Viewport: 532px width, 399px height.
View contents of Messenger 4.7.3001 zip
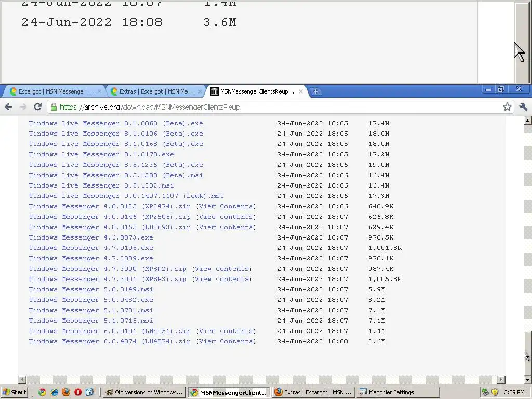pyautogui.click(x=222, y=279)
